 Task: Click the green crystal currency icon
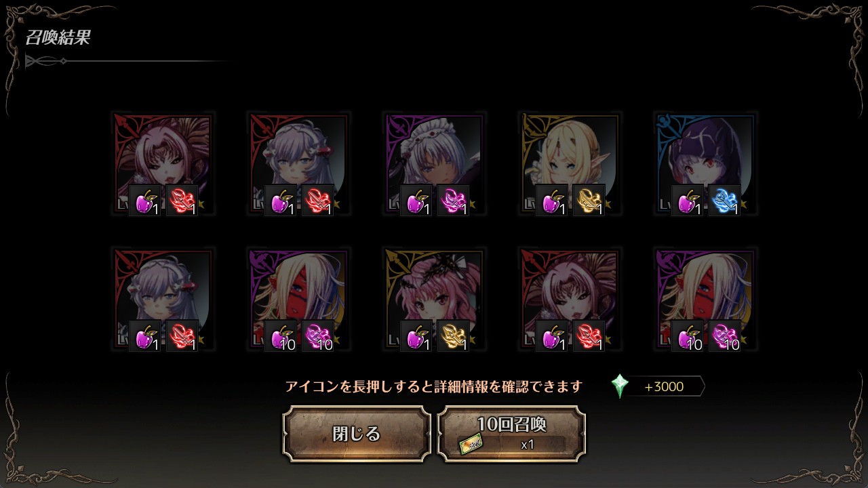[x=620, y=386]
